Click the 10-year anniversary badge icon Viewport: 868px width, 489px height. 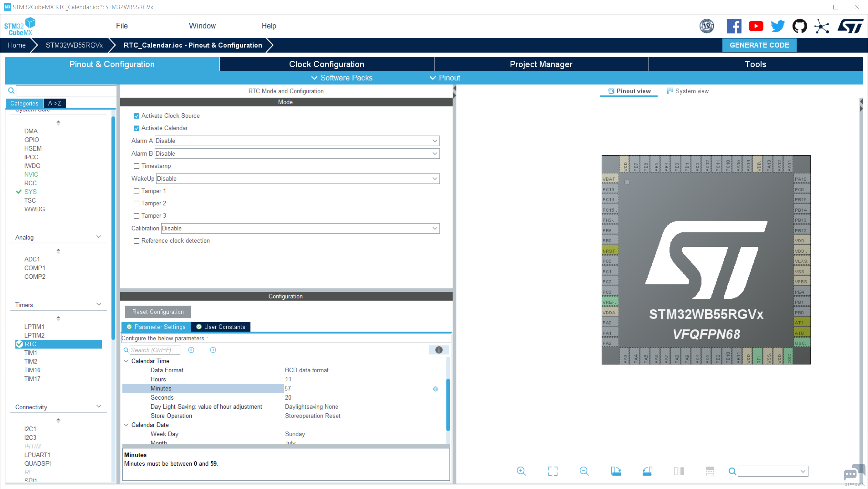tap(707, 26)
